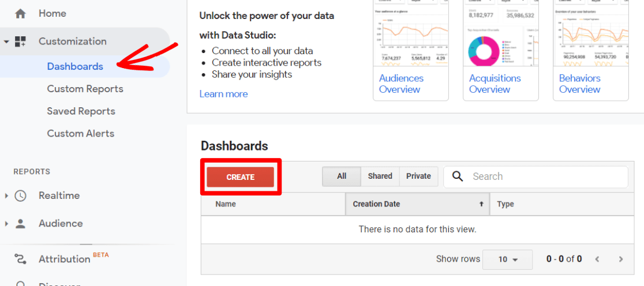
Task: Open the Learn more link
Action: [x=223, y=94]
